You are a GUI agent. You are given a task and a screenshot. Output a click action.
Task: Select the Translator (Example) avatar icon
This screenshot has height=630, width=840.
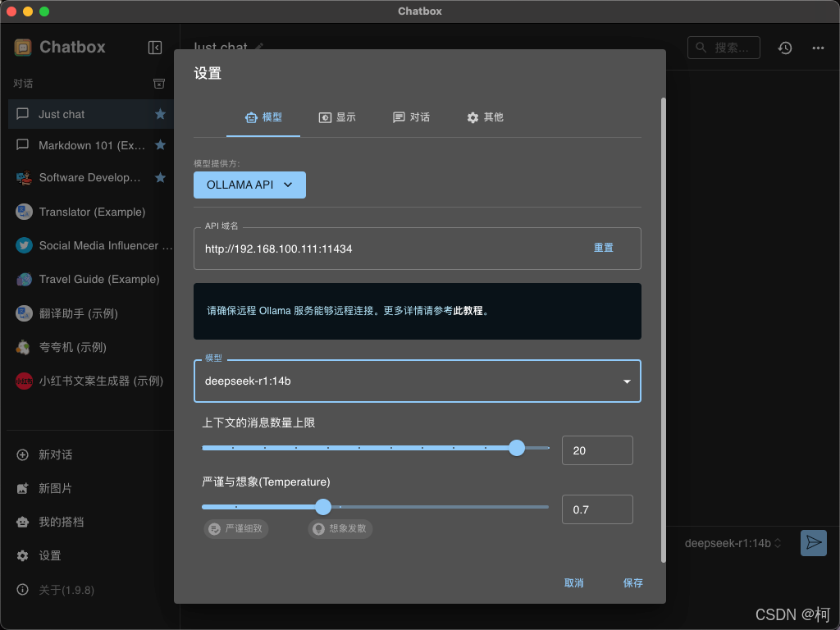pos(24,212)
